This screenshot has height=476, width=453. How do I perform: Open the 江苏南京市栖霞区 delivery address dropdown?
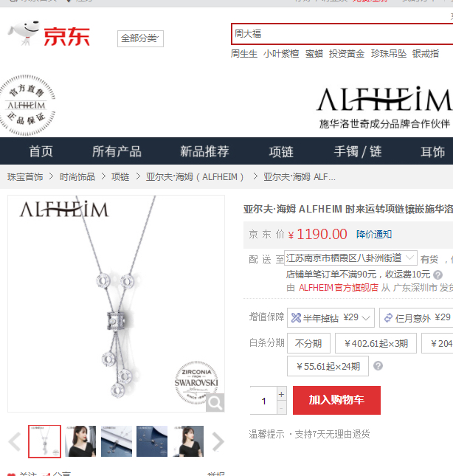tap(350, 258)
